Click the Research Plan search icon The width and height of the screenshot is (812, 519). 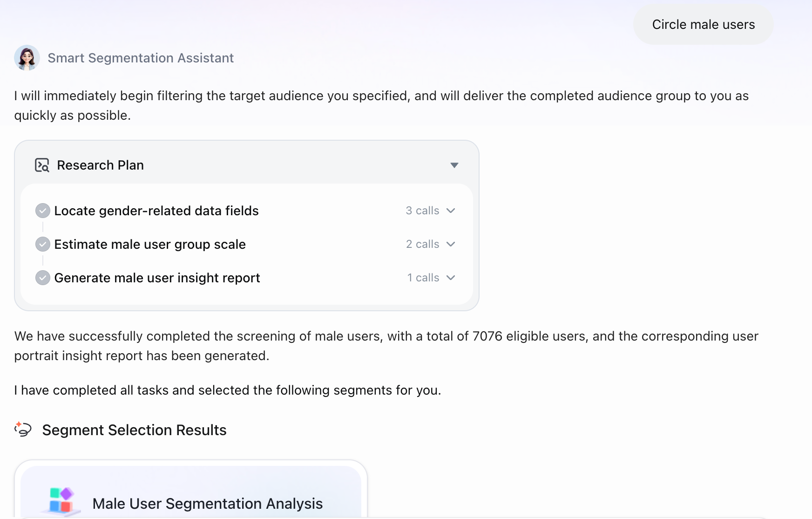[x=42, y=165]
